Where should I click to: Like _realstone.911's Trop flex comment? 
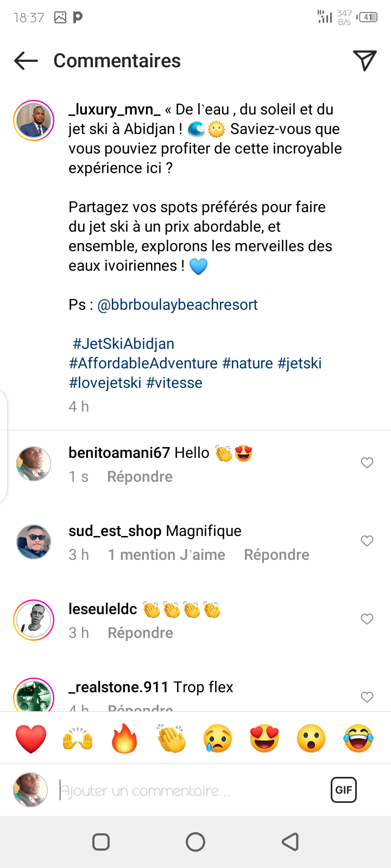[367, 697]
